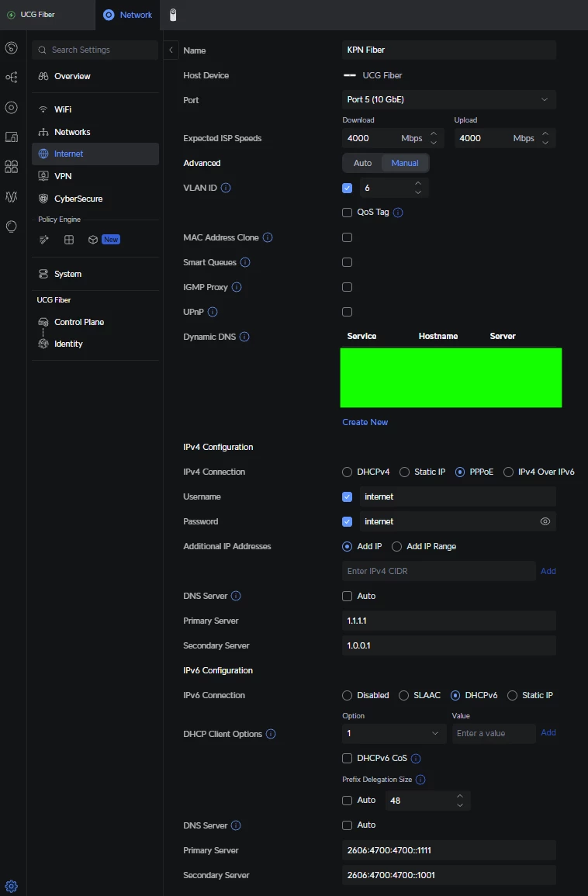Viewport: 588px width, 896px height.
Task: Click info icon beside MAC Address Clone
Action: click(268, 237)
